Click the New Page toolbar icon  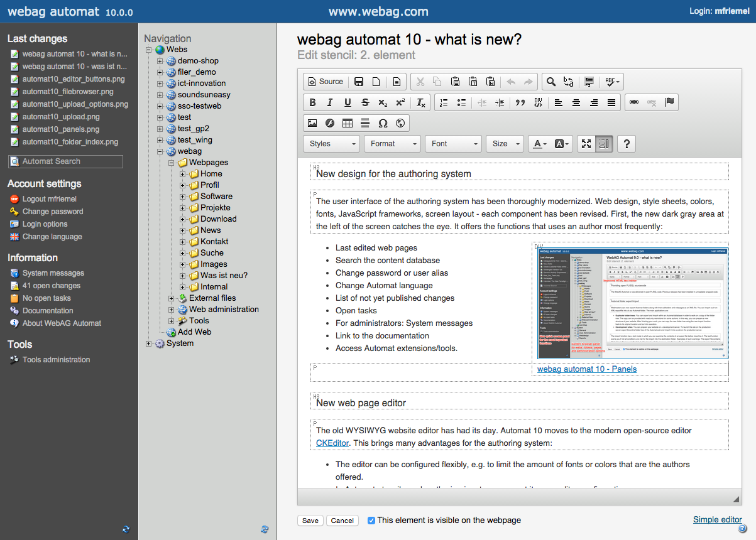coord(376,82)
